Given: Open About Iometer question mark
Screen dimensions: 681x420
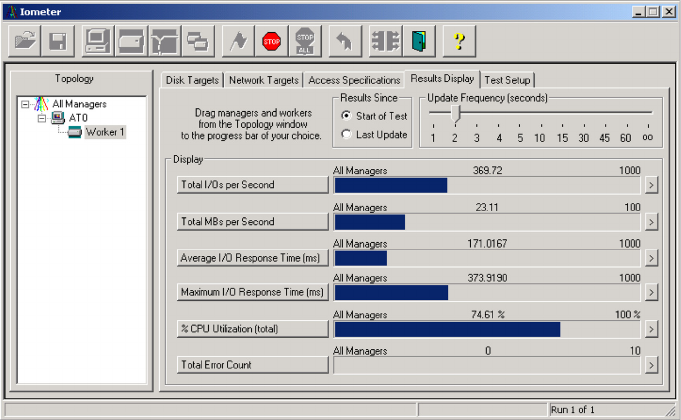Looking at the screenshot, I should tap(459, 41).
